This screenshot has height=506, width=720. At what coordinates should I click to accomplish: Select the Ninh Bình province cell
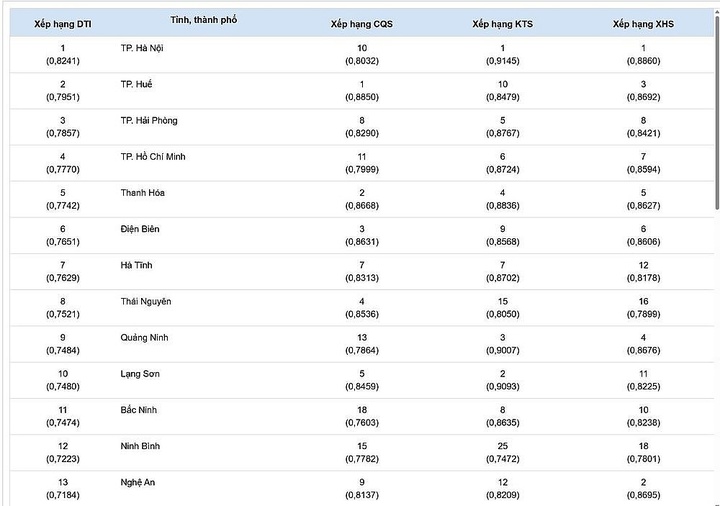click(139, 446)
